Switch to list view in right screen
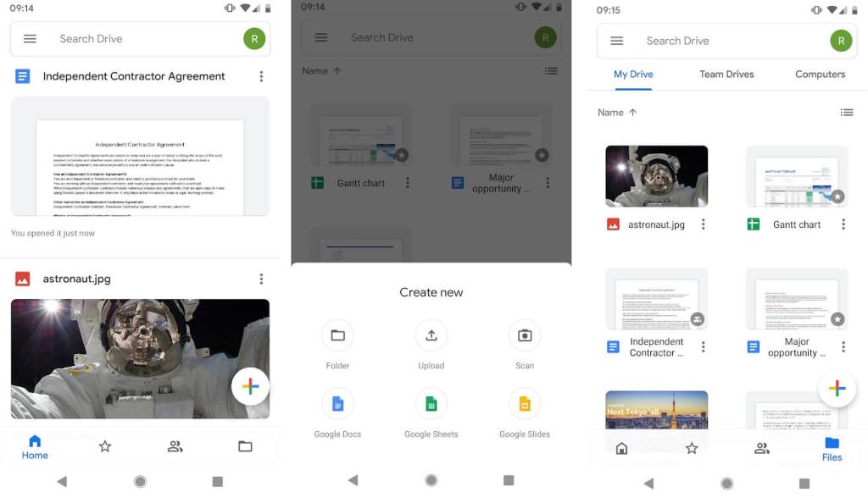Screen dimensions: 868x498 [846, 113]
